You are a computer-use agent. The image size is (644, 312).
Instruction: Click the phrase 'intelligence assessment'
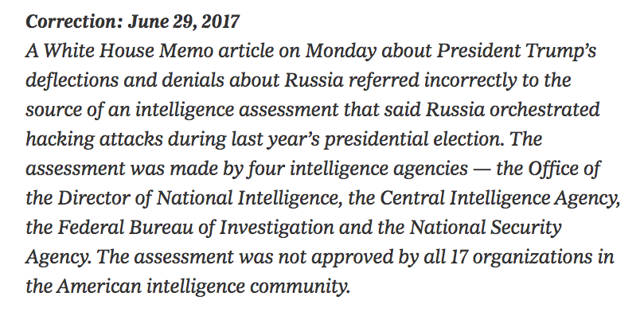click(x=237, y=110)
